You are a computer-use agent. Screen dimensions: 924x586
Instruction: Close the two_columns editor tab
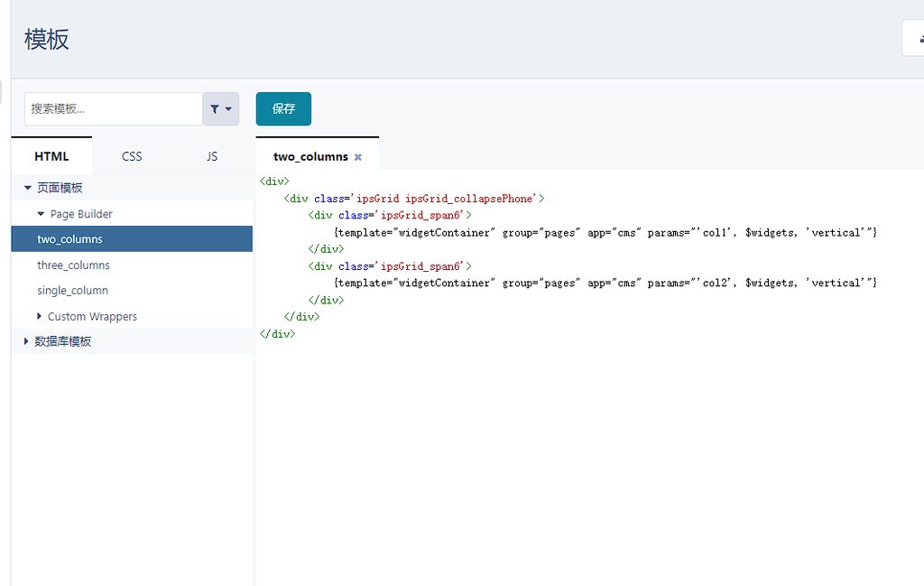[357, 157]
